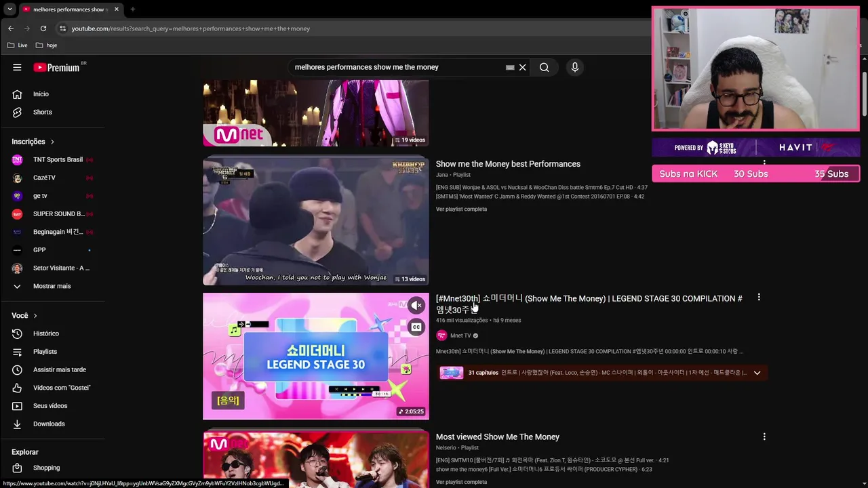Open Mnet TV channel name

[460, 335]
